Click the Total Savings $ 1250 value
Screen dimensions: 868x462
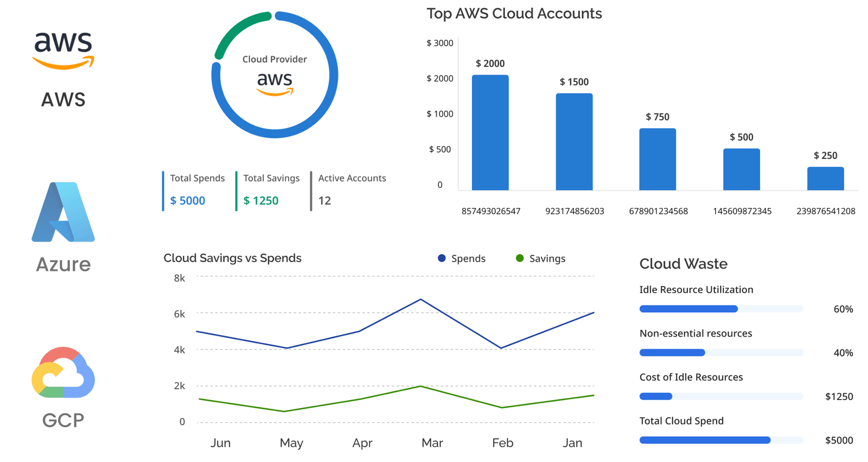(261, 201)
